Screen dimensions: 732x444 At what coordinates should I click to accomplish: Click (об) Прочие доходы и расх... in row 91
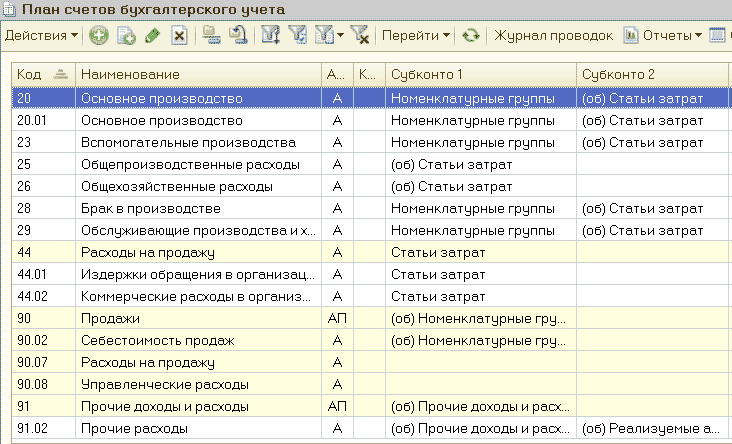click(x=480, y=406)
